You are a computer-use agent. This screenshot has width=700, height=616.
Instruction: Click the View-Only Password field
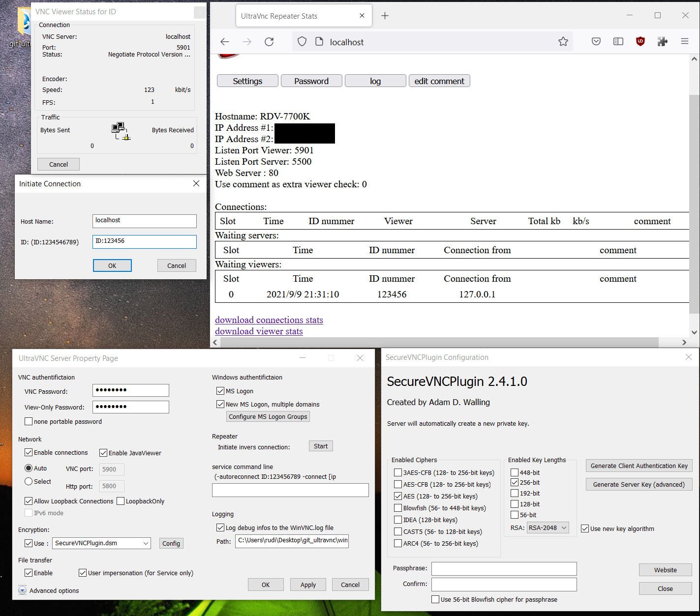[131, 407]
